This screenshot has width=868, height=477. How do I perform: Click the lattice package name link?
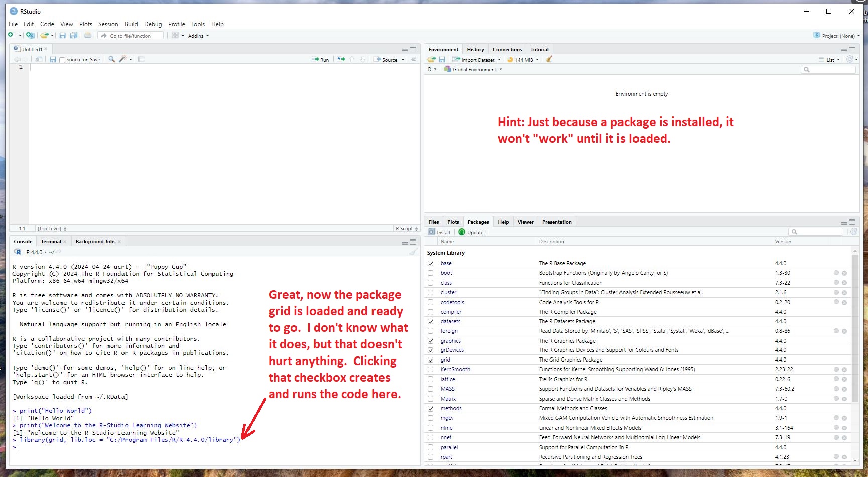tap(448, 379)
